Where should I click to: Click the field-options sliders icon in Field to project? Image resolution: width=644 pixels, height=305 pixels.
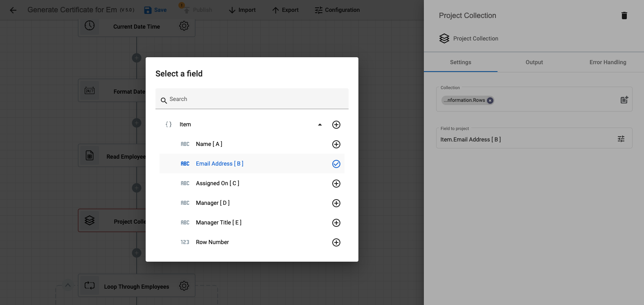(621, 139)
